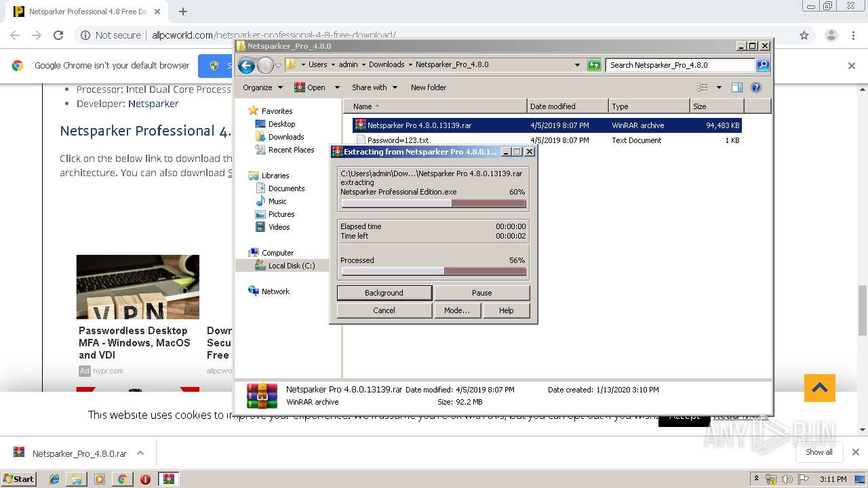Expand Open button dropdown arrow

coord(337,87)
